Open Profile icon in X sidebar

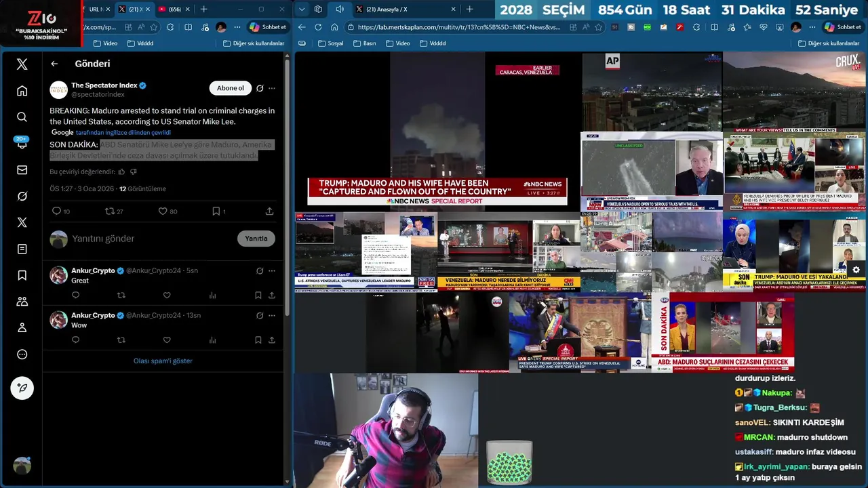(22, 328)
